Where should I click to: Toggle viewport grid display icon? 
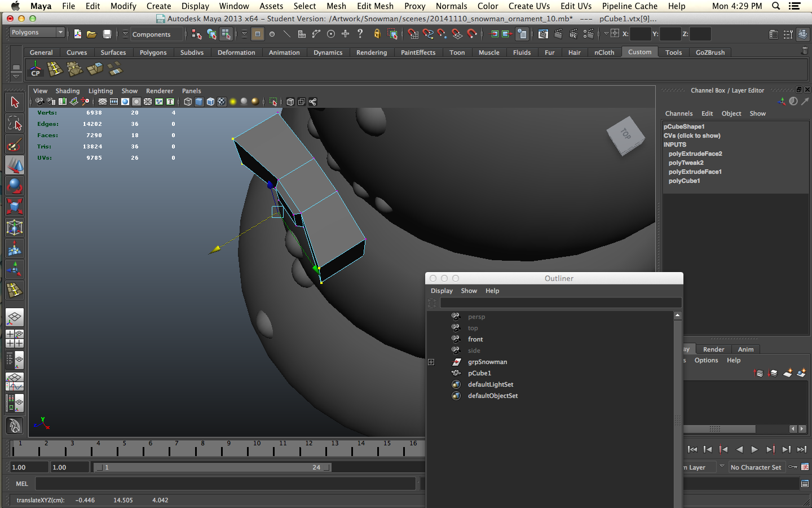coord(103,102)
